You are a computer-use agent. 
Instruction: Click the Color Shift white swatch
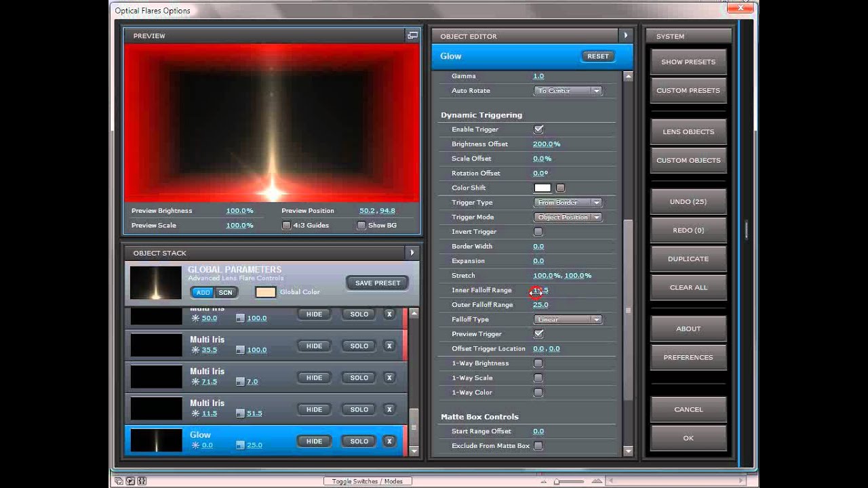coord(542,188)
